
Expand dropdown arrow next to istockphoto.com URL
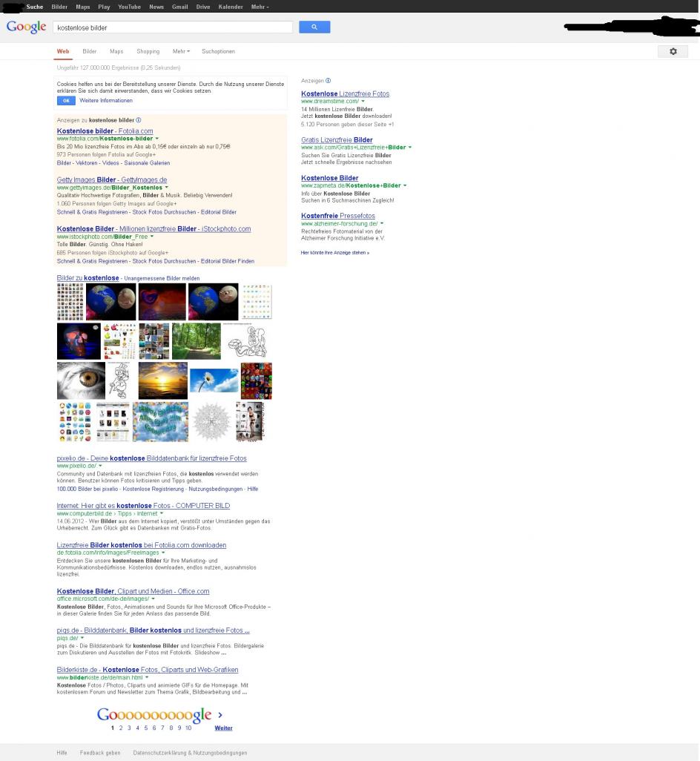point(152,237)
